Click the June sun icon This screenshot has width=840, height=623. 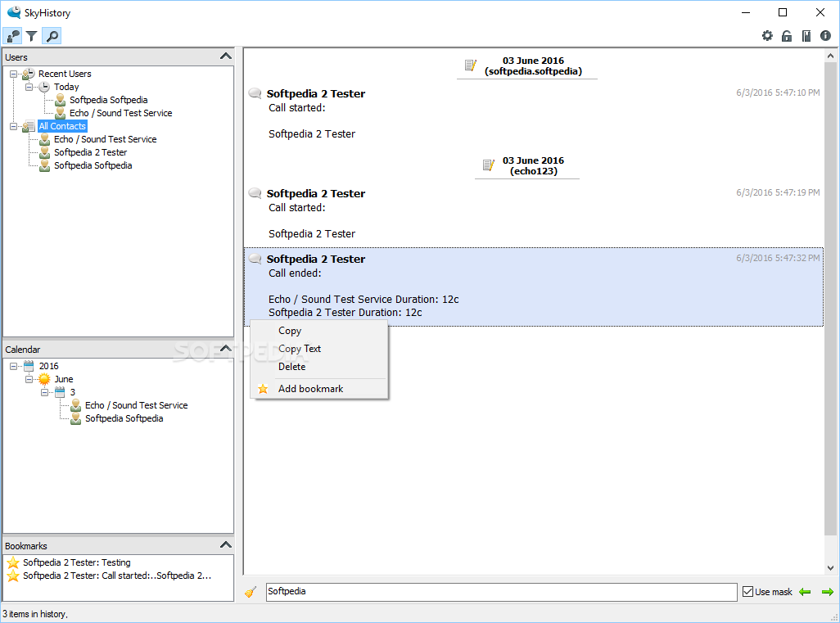[x=44, y=379]
